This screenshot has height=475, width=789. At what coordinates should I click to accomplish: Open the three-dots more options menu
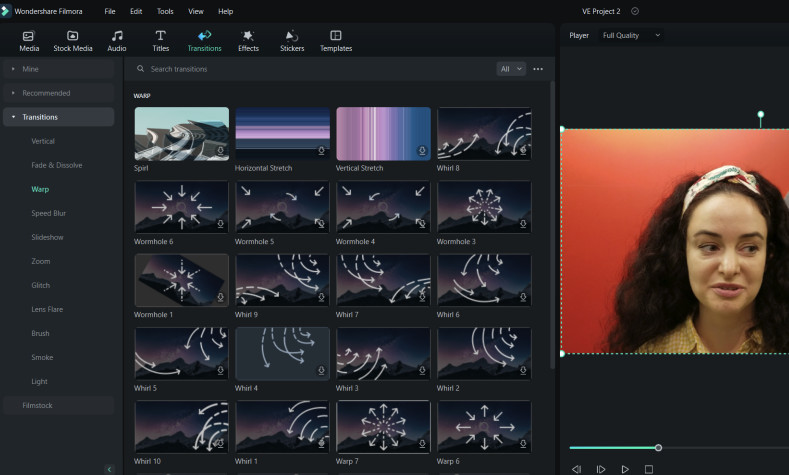click(538, 69)
